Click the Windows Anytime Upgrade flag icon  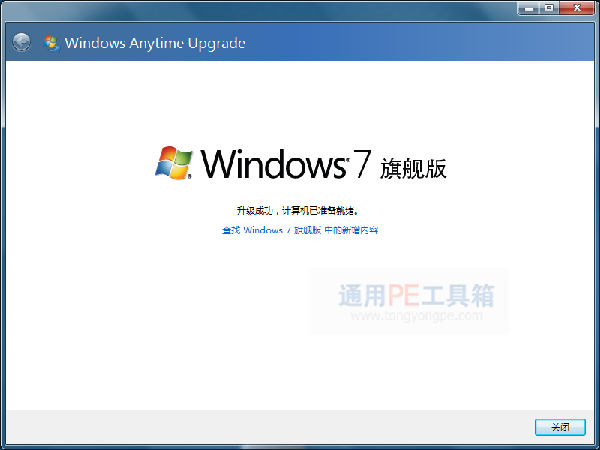click(x=51, y=43)
